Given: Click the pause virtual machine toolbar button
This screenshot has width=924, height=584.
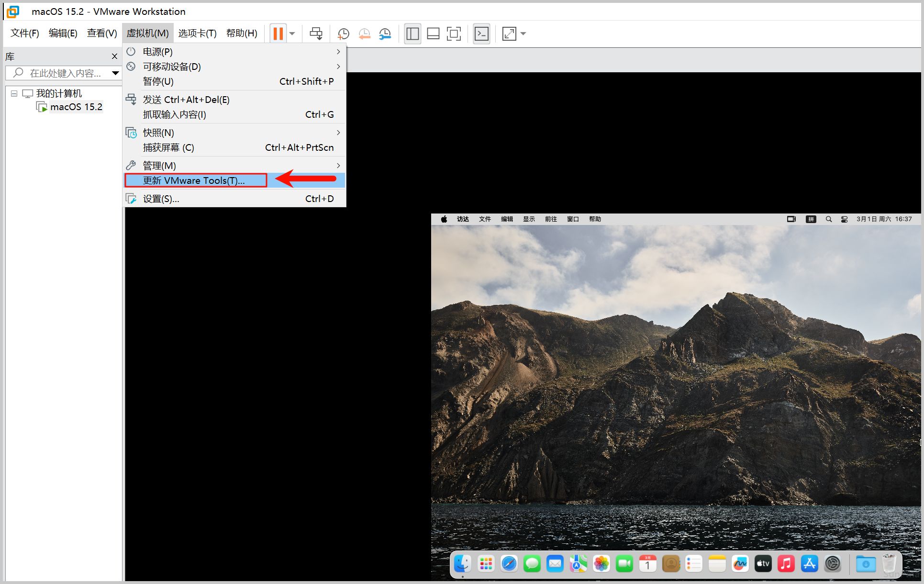Looking at the screenshot, I should click(278, 34).
